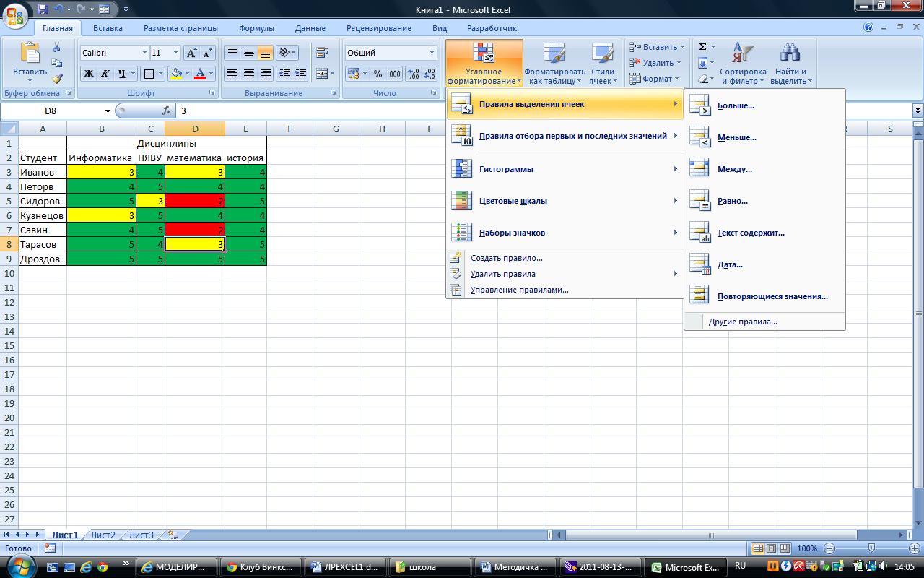Toggle Center horizontal alignment
924x578 pixels.
[x=248, y=74]
